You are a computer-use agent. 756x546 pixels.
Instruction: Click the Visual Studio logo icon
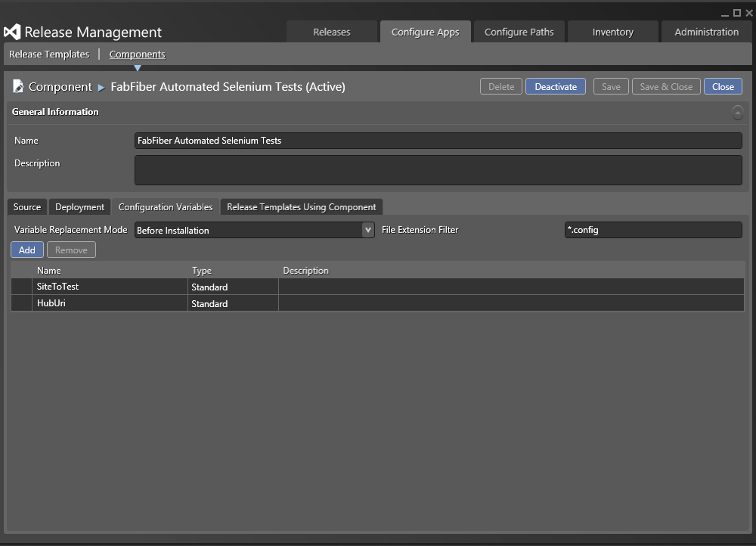pyautogui.click(x=12, y=32)
